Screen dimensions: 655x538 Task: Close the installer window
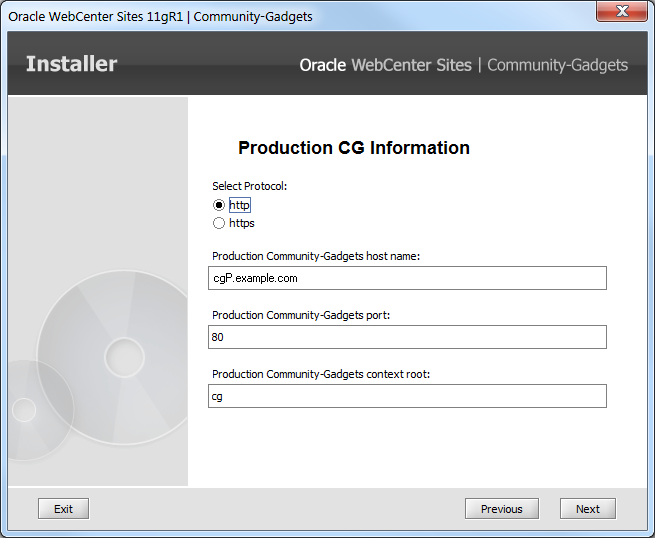coord(622,11)
